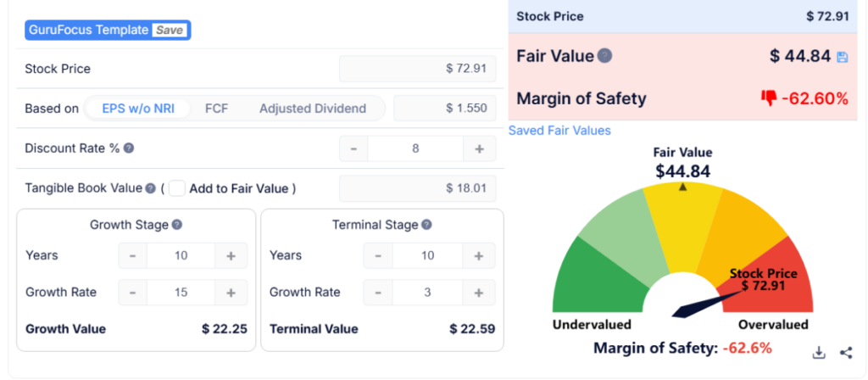Click the Tangible Book Value info icon
Screen dimensions: 868x380
click(x=150, y=188)
